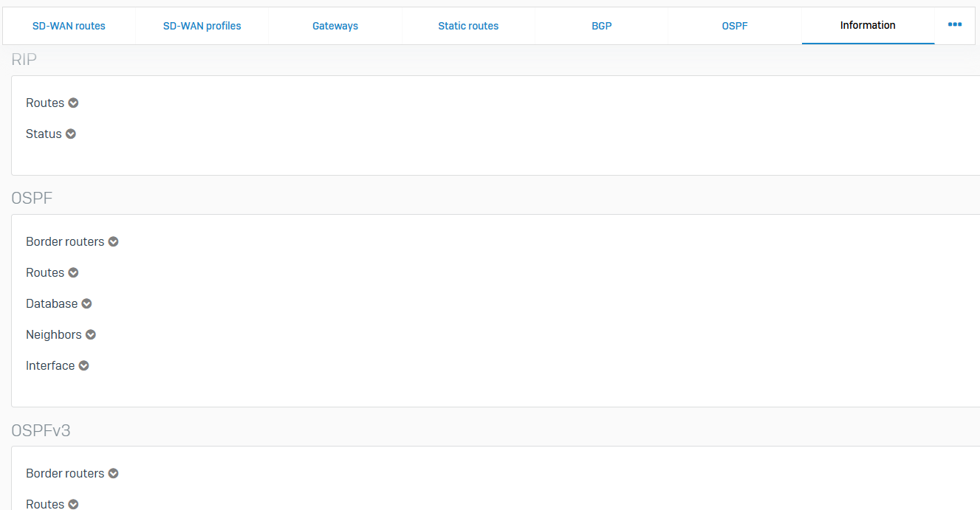The width and height of the screenshot is (980, 510).
Task: Expand RIP Routes chevron icon
Action: [x=73, y=103]
